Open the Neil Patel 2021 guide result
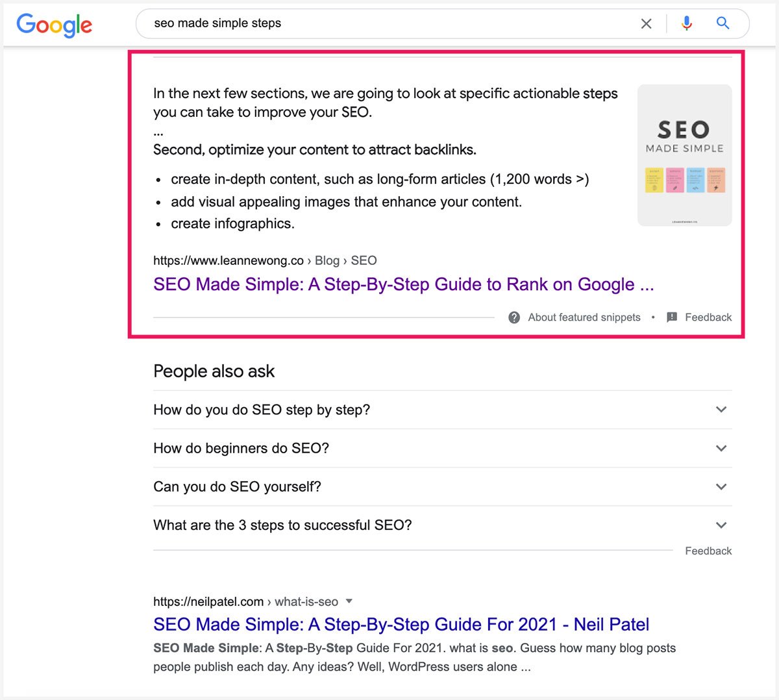This screenshot has width=779, height=700. tap(401, 624)
